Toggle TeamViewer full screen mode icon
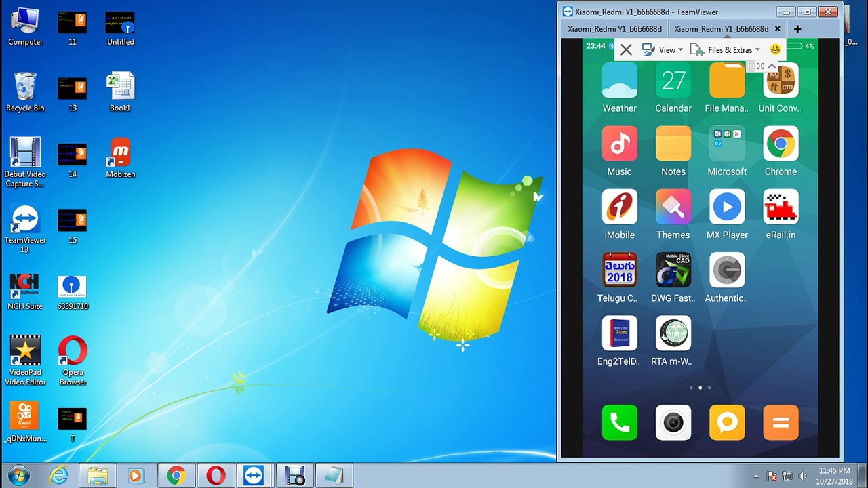 (760, 66)
